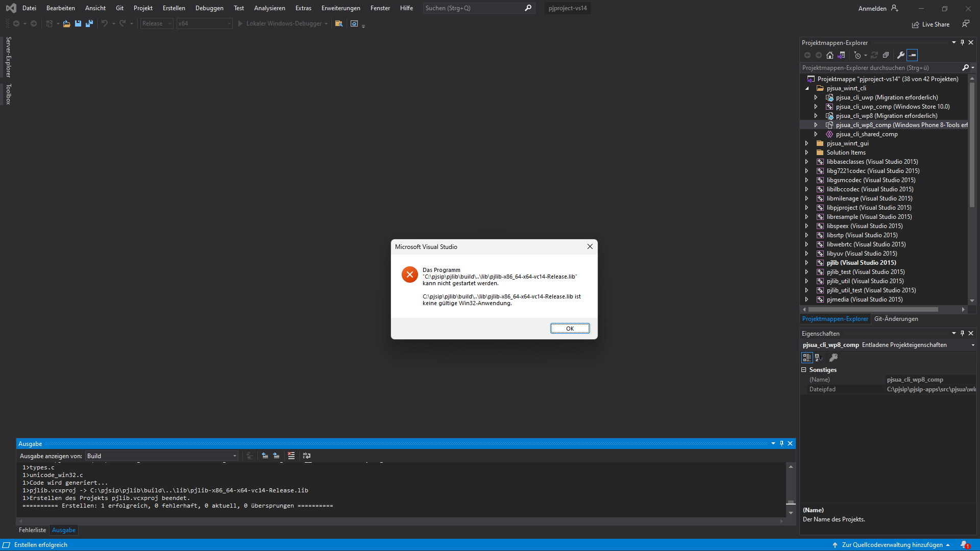Click the Find in Files toolbar icon

pyautogui.click(x=338, y=23)
